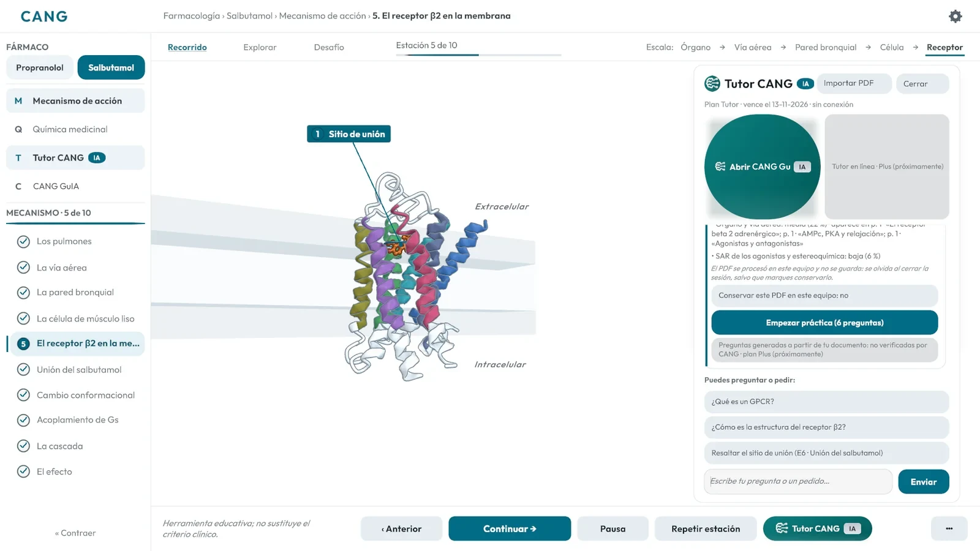
Task: Switch to the Desafío tab
Action: click(329, 47)
